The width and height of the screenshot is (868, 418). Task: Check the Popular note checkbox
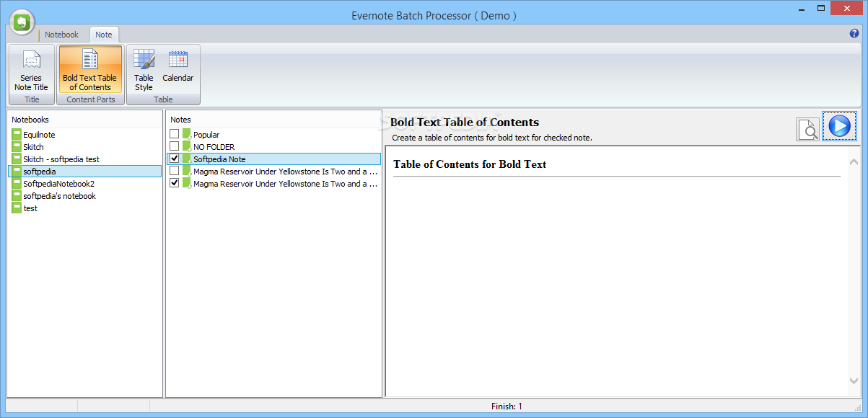click(x=174, y=134)
